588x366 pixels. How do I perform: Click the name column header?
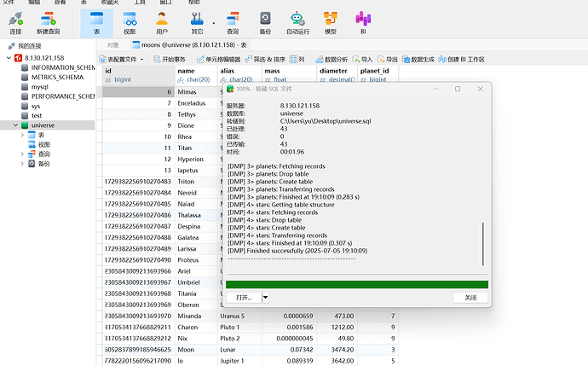(196, 75)
